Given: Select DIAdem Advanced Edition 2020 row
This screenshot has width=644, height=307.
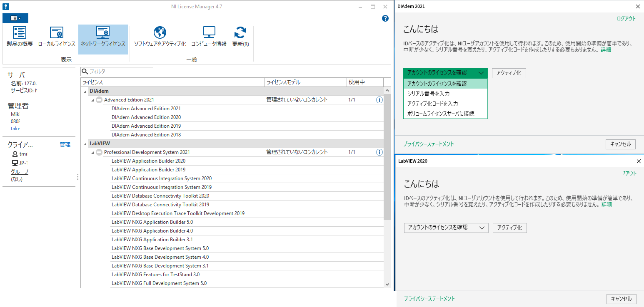Looking at the screenshot, I should [x=247, y=117].
